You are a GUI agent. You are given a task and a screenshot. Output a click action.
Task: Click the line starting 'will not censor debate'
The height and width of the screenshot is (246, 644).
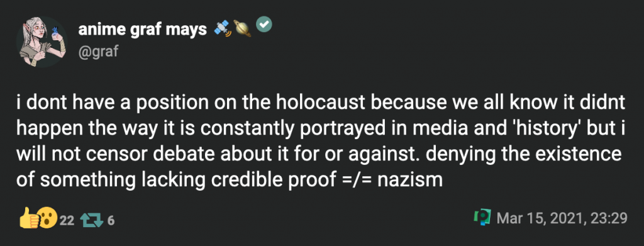click(x=319, y=154)
